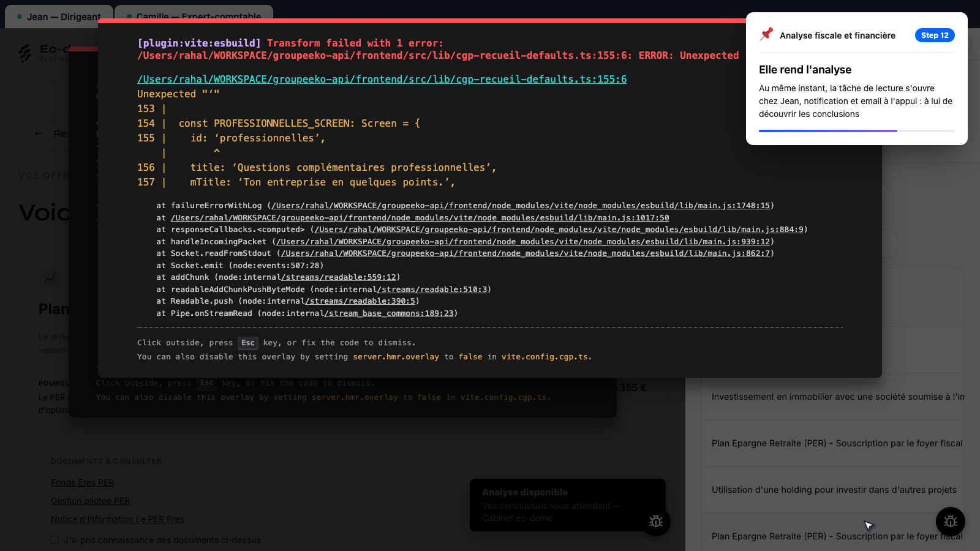Click 'vite.config.cgp.ts' in the front overlay

[x=545, y=357]
